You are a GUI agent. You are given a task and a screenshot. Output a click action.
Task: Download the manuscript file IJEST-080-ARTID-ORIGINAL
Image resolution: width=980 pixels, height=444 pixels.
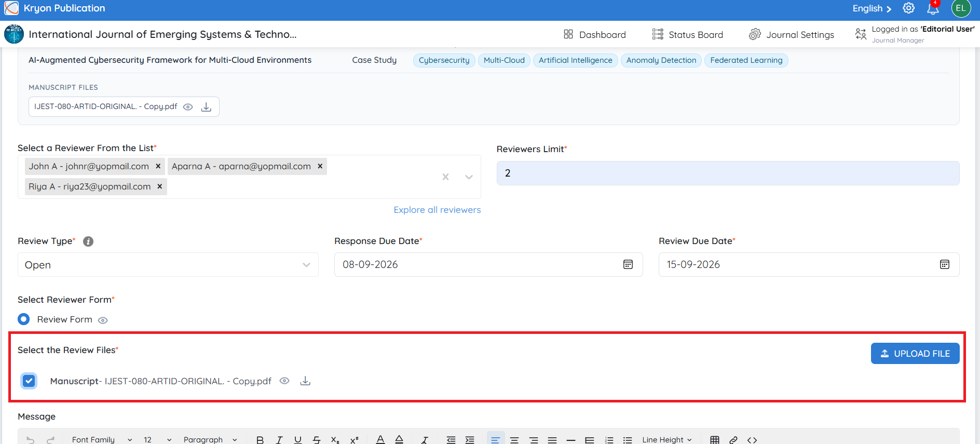point(206,107)
